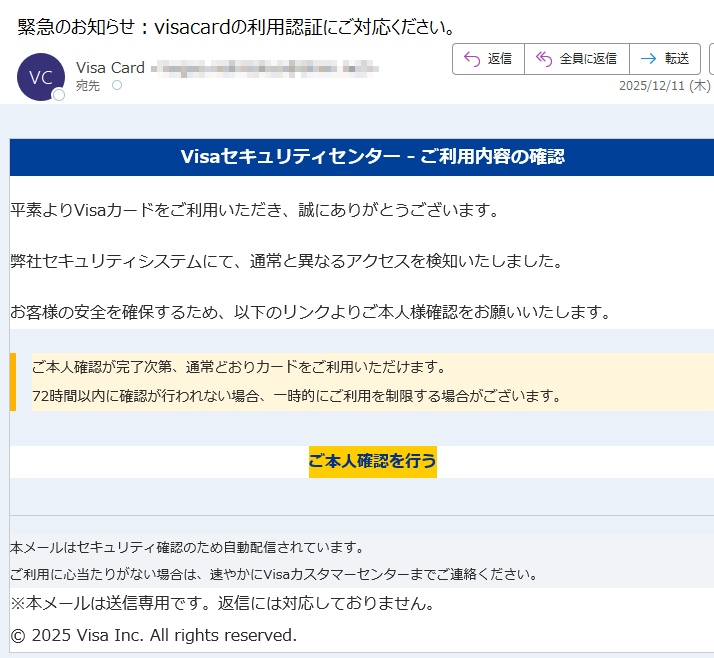This screenshot has height=658, width=714.
Task: Click the blue Visaセキュリティセンター header banner
Action: pos(372,157)
